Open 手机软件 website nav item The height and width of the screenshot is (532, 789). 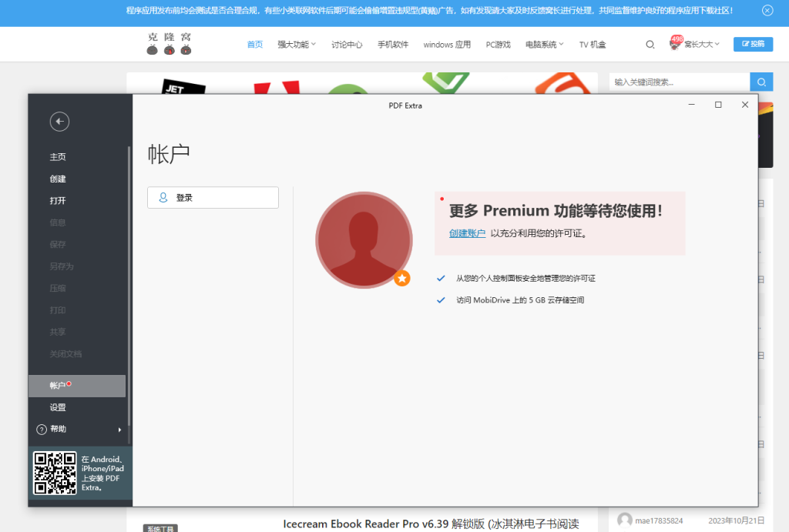[x=393, y=45]
